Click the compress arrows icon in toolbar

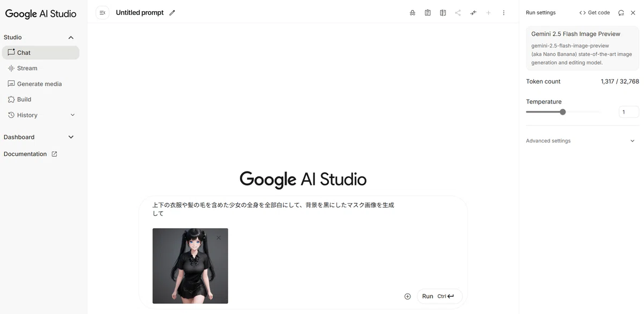pos(473,13)
